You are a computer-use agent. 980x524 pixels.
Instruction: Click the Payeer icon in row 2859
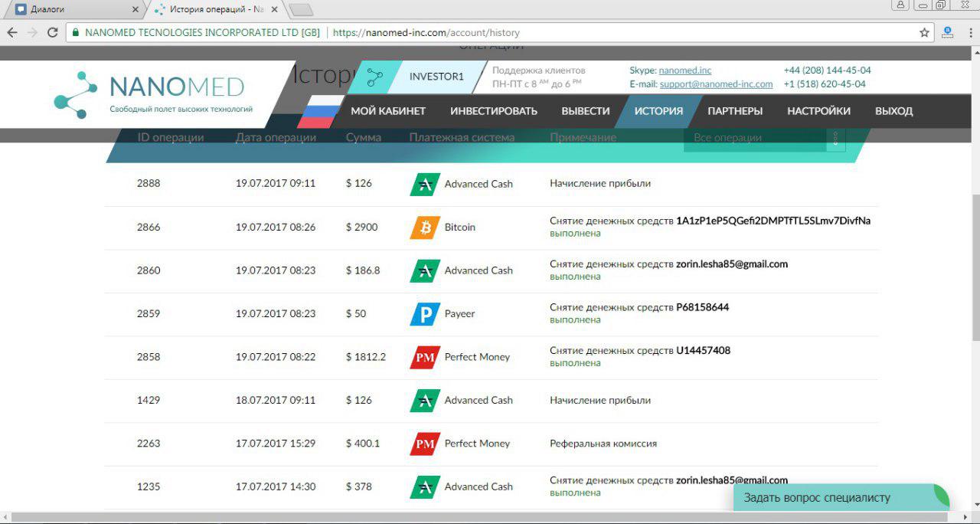[x=424, y=314]
